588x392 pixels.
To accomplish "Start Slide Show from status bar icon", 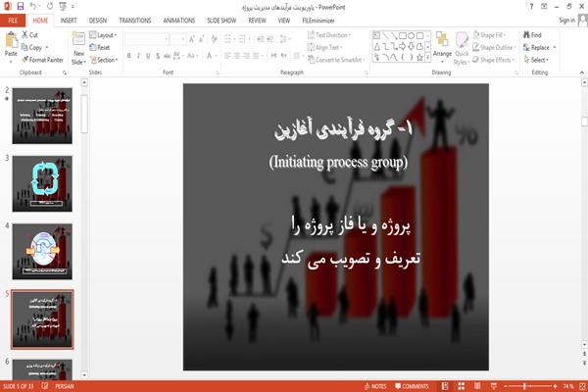I will coord(494,386).
